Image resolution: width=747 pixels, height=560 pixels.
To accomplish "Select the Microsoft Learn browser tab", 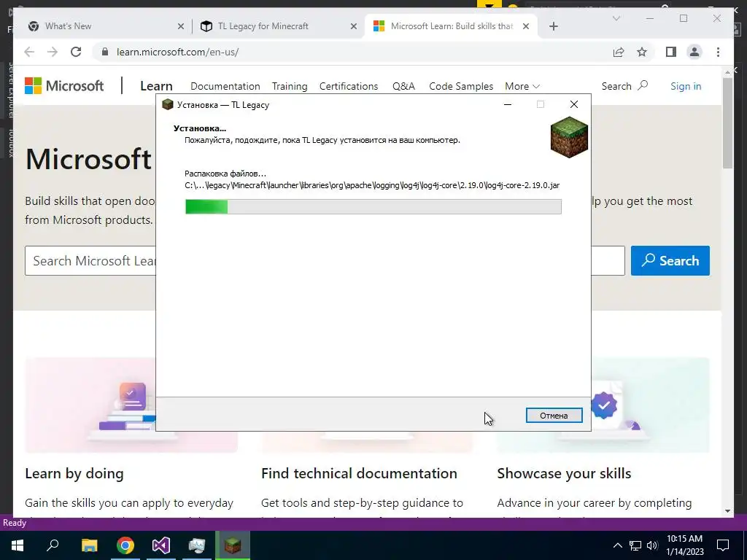I will (x=452, y=26).
